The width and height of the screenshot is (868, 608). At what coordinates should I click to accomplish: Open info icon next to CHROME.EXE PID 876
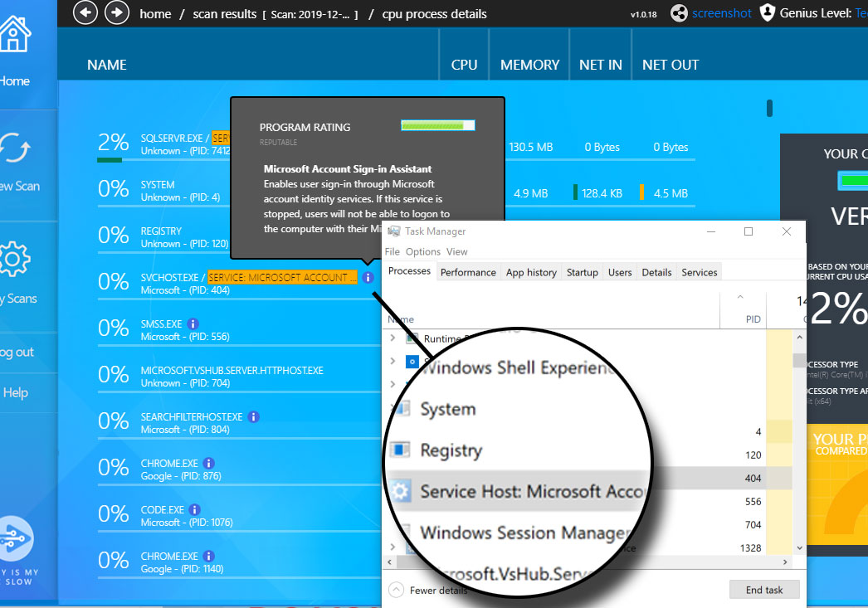coord(208,463)
